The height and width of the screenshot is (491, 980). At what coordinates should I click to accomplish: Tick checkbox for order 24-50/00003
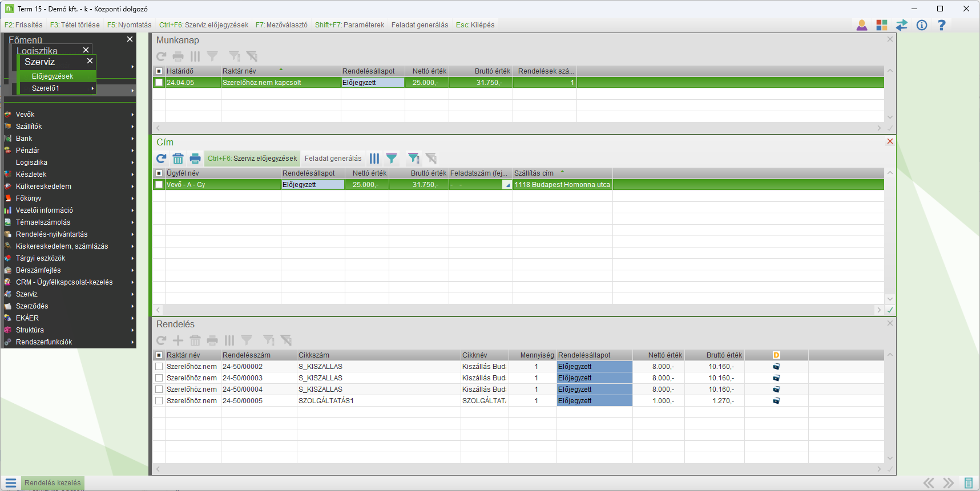click(x=159, y=378)
